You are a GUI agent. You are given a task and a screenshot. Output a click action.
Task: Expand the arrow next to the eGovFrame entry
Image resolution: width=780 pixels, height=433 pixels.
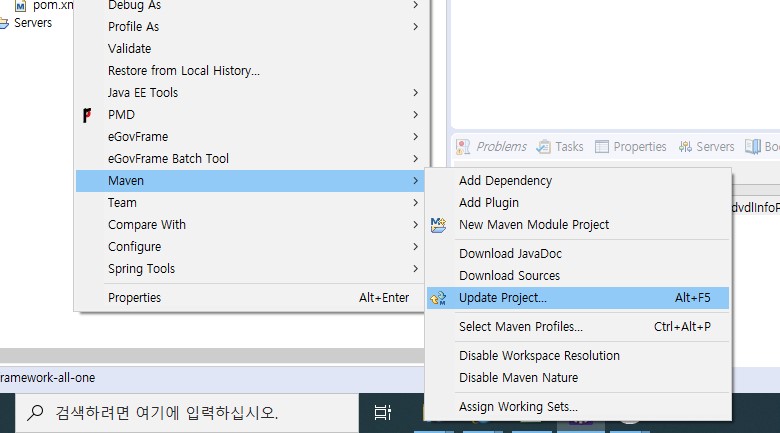coord(415,136)
